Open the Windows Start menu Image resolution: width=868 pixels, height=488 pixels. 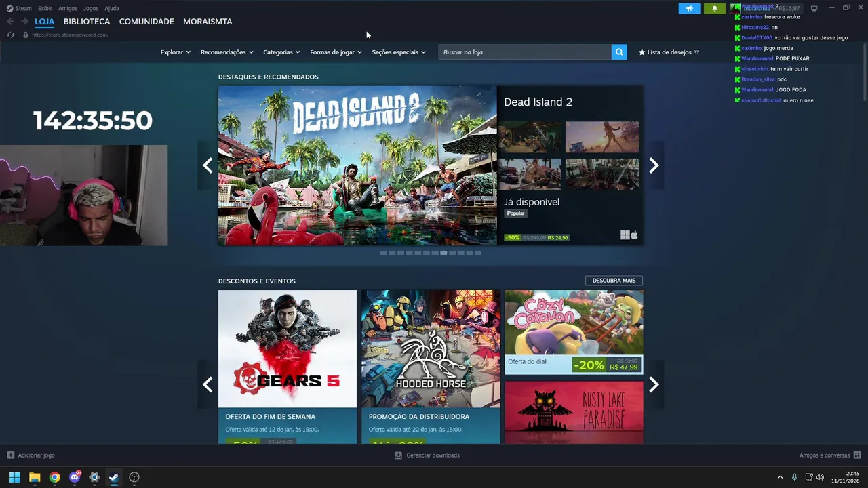coord(14,477)
